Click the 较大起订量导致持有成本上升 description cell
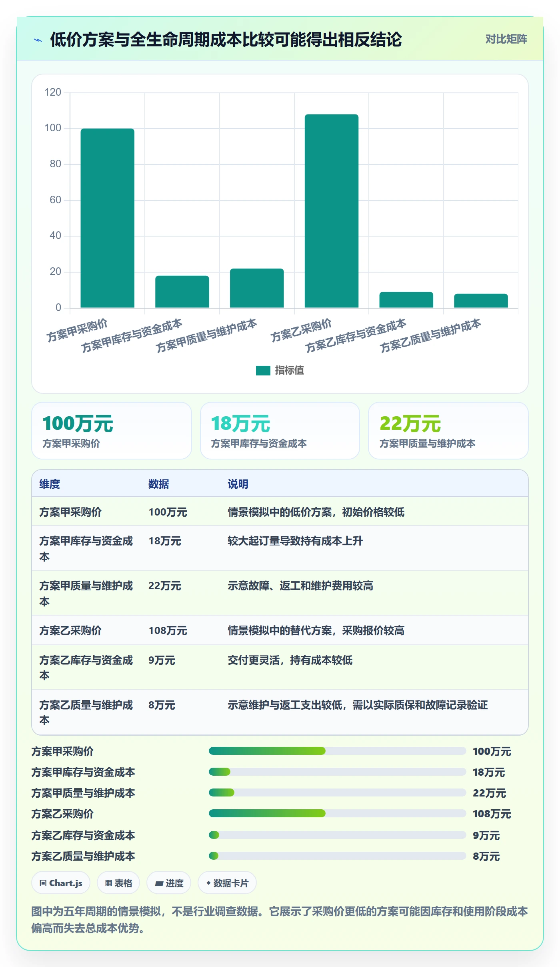 click(295, 541)
